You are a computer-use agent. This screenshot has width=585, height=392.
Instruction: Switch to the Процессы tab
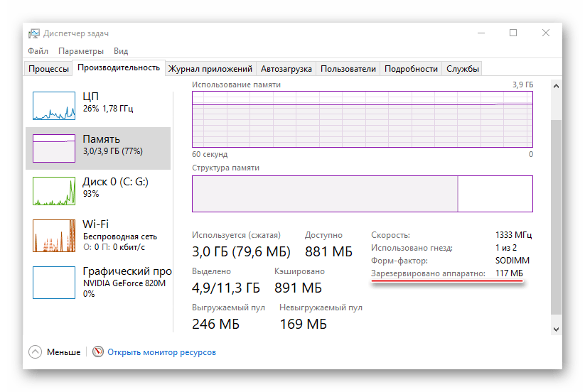coord(49,69)
